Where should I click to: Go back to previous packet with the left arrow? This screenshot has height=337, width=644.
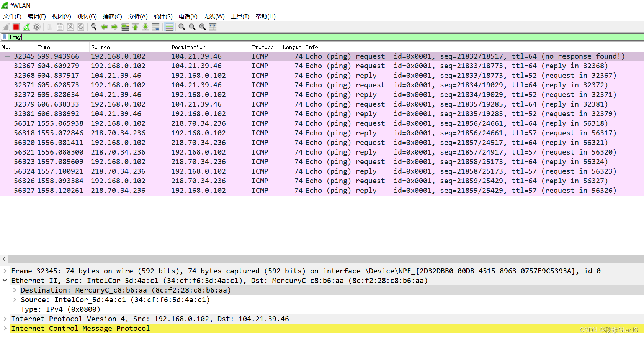point(104,27)
